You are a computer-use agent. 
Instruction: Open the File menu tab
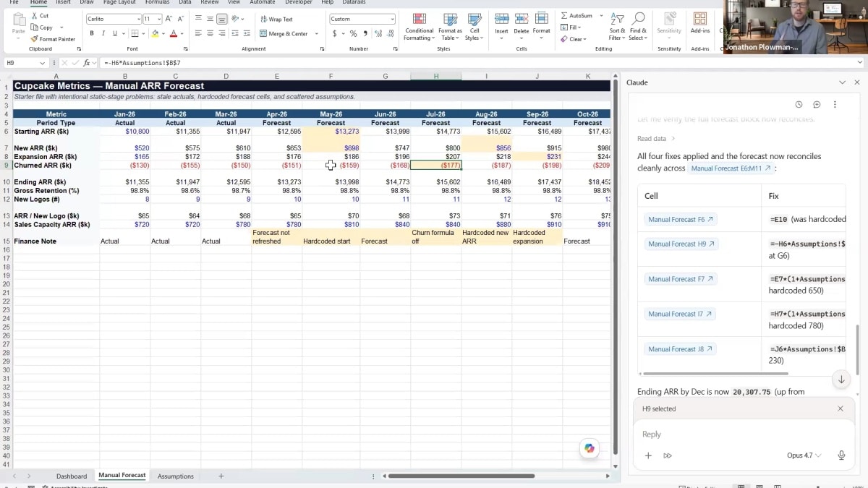tap(14, 2)
